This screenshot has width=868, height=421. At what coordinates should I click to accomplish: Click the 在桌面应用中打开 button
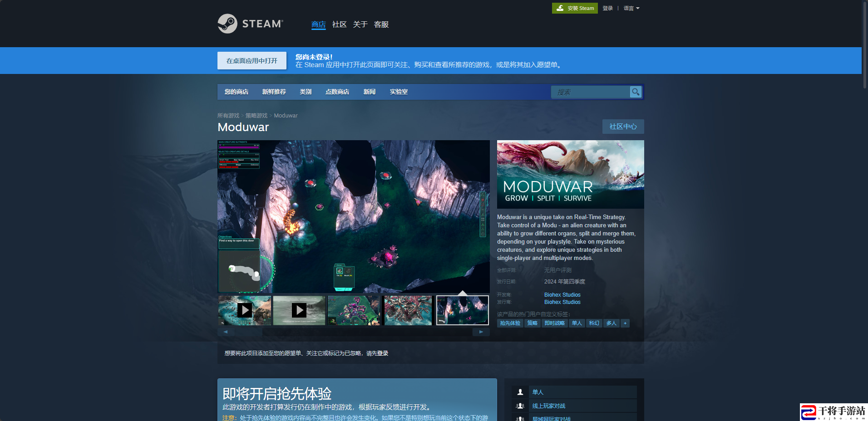[x=252, y=61]
